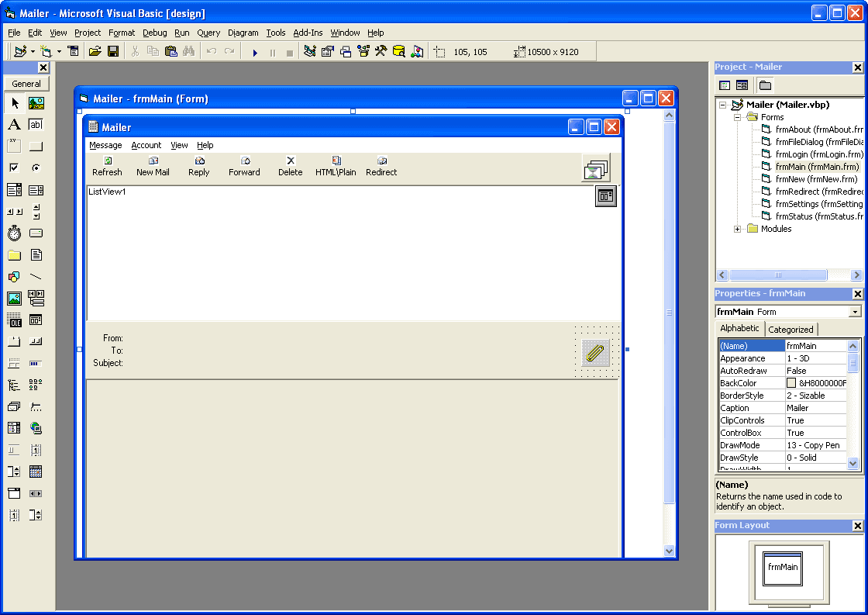Select the TextBox control tool

pos(36,125)
